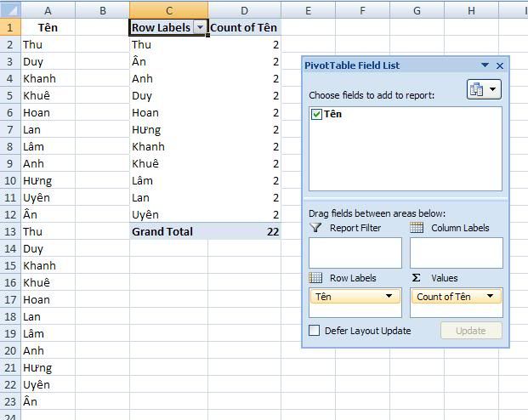
Task: Select column D header
Action: click(244, 10)
